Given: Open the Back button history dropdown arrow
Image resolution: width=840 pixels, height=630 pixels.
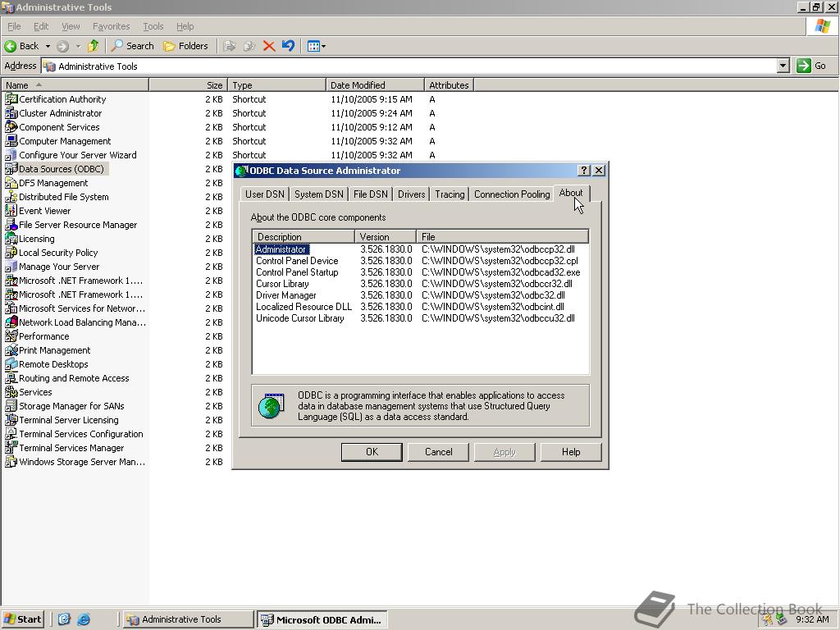Looking at the screenshot, I should click(48, 46).
